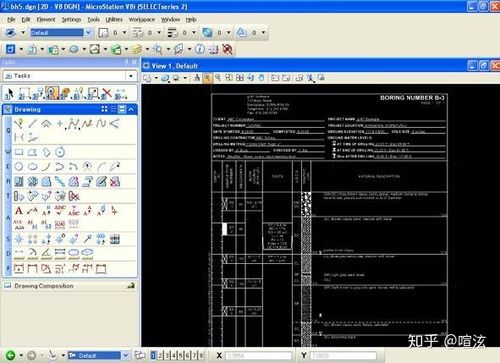Image resolution: width=500 pixels, height=363 pixels.
Task: Select the Element Selection arrow tool
Action: coord(10,93)
